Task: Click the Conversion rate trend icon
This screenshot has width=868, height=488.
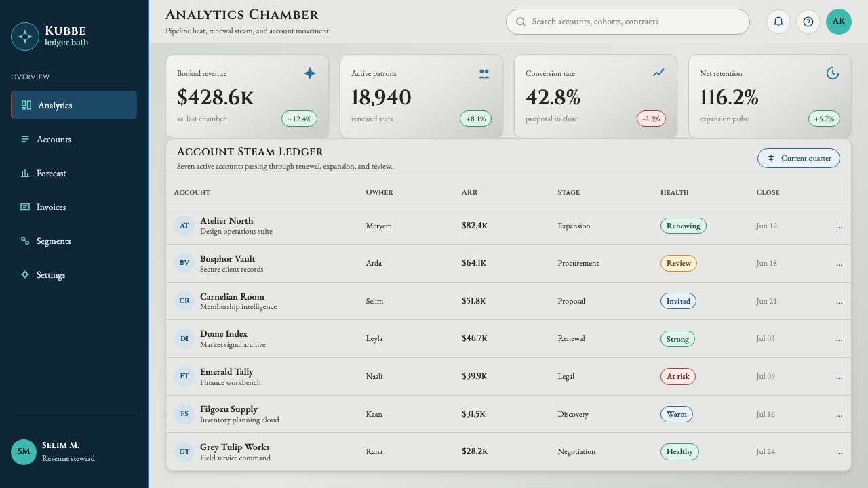Action: pos(658,73)
